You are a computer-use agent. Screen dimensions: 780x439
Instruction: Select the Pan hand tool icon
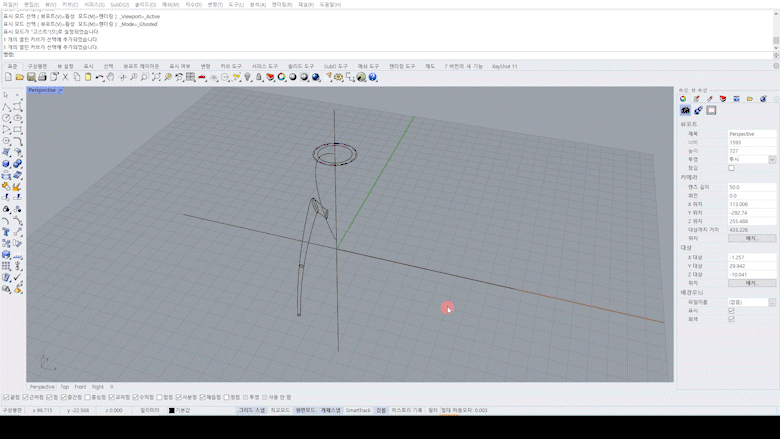point(110,77)
